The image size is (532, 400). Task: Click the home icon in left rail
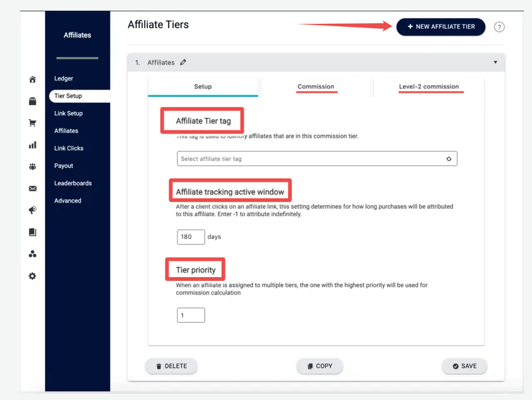[33, 80]
